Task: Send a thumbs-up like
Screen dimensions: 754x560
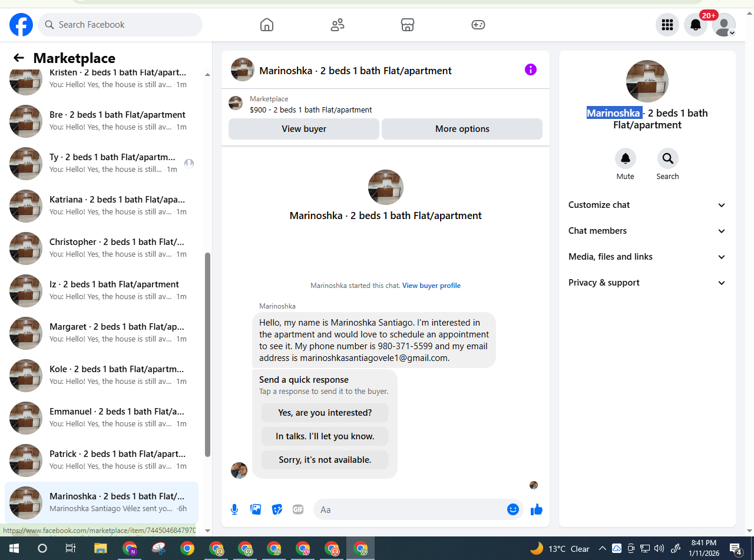Action: tap(536, 509)
